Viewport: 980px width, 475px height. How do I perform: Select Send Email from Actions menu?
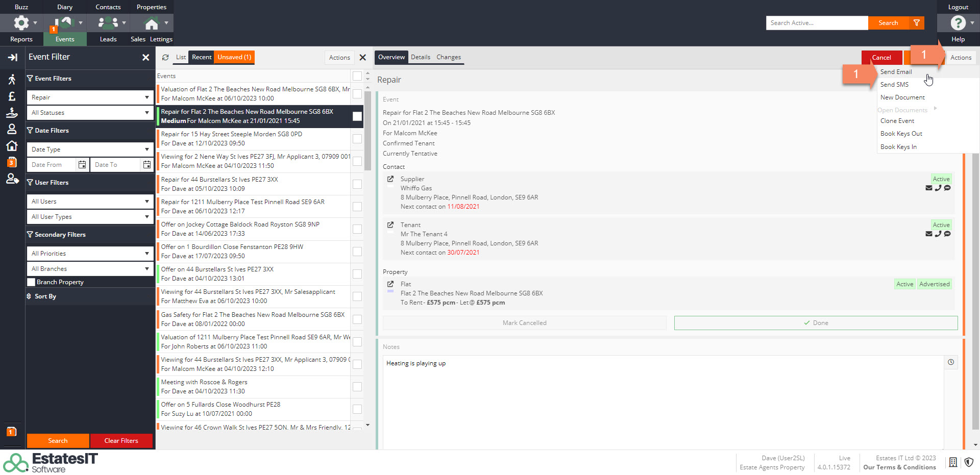pyautogui.click(x=896, y=72)
